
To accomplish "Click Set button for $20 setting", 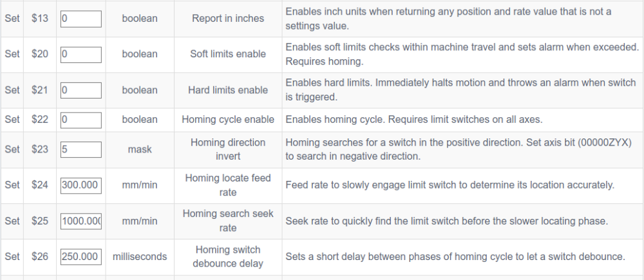I will click(12, 54).
